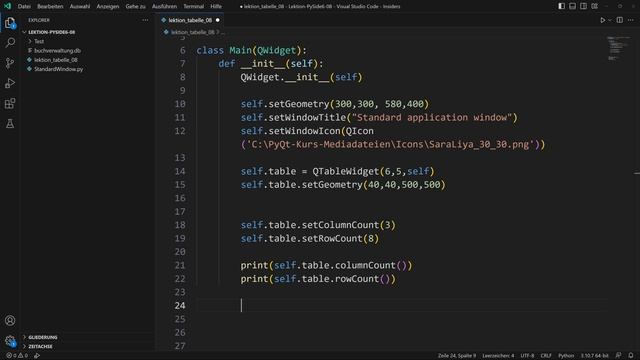
Task: Click setColumnCount(3) on line 18
Action: 349,225
